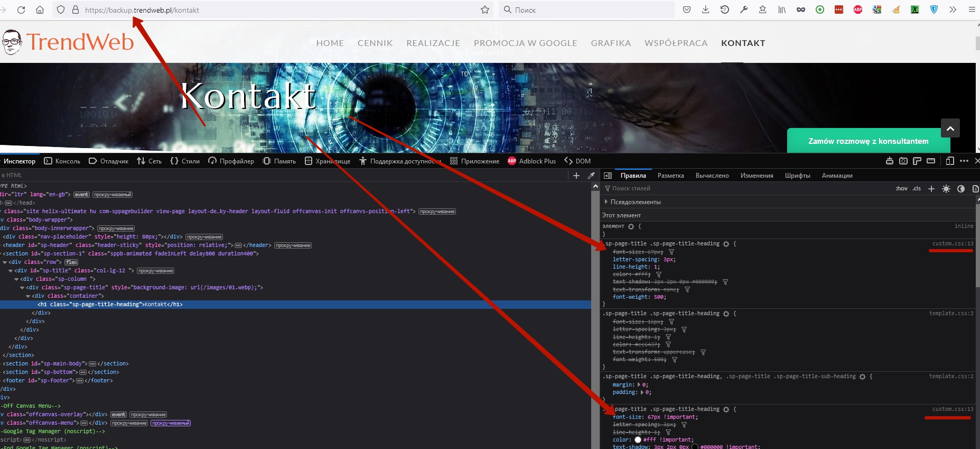Expand the Псевдоэлементы section
The height and width of the screenshot is (449, 980).
click(x=606, y=202)
